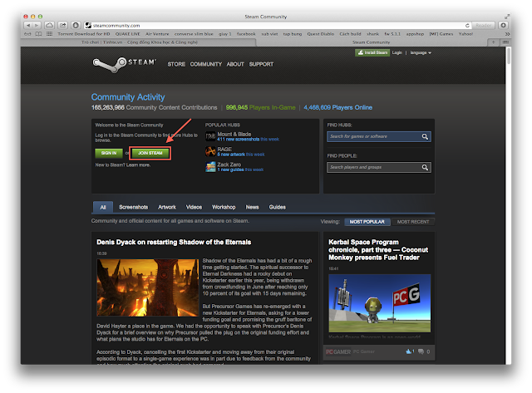This screenshot has width=532, height=393.
Task: Click the Kerbal Space Program thumbnail
Action: click(x=379, y=303)
